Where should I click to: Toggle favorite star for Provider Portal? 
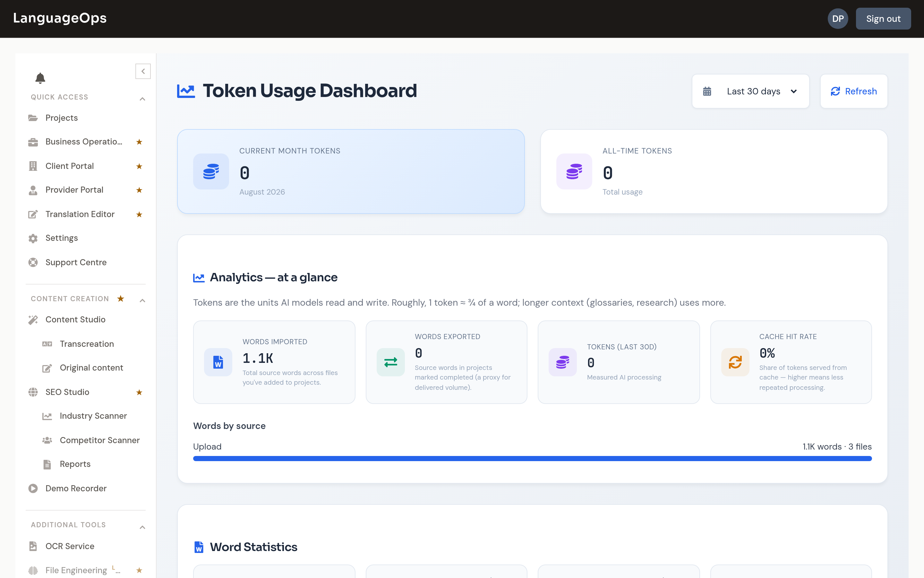tap(139, 190)
